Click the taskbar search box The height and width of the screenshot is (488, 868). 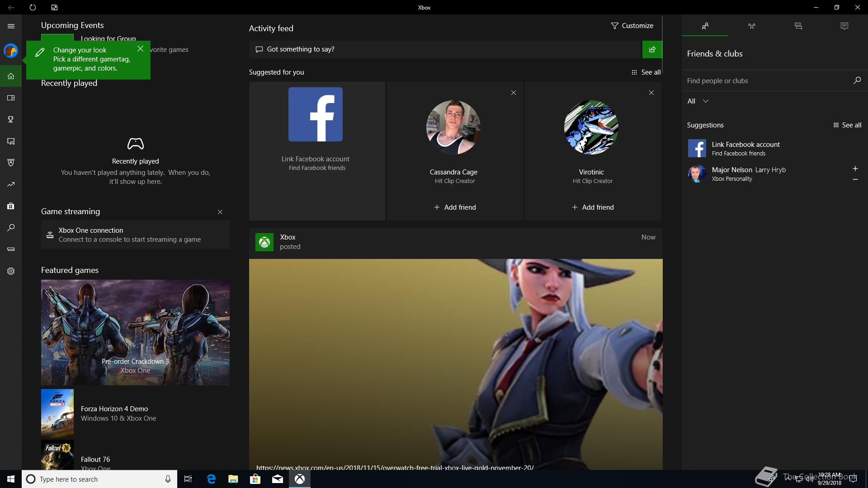tap(99, 479)
